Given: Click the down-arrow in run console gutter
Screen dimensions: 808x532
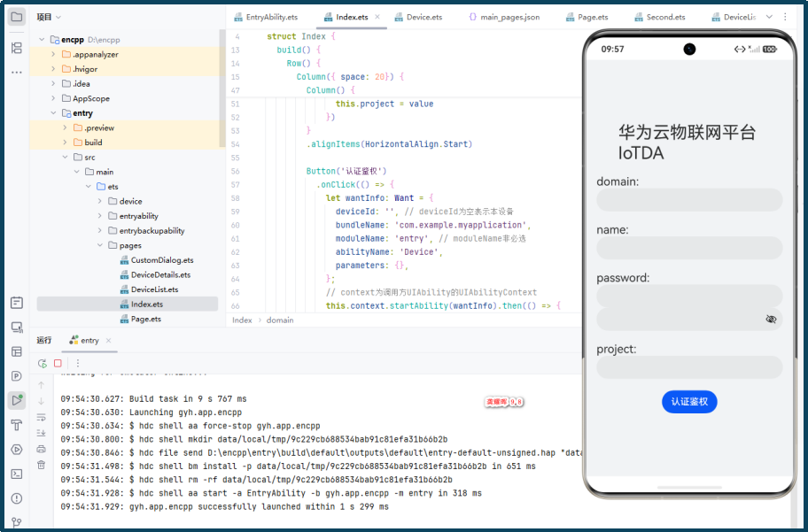Looking at the screenshot, I should [42, 401].
